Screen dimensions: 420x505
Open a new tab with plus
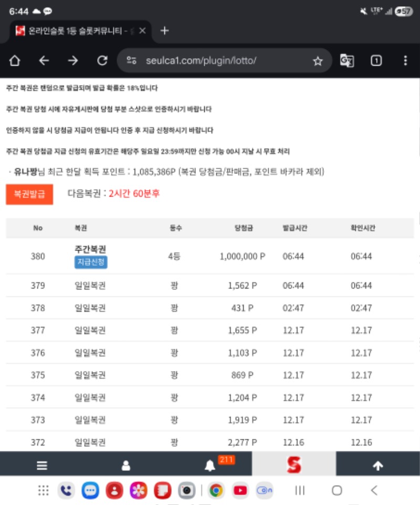click(x=164, y=31)
